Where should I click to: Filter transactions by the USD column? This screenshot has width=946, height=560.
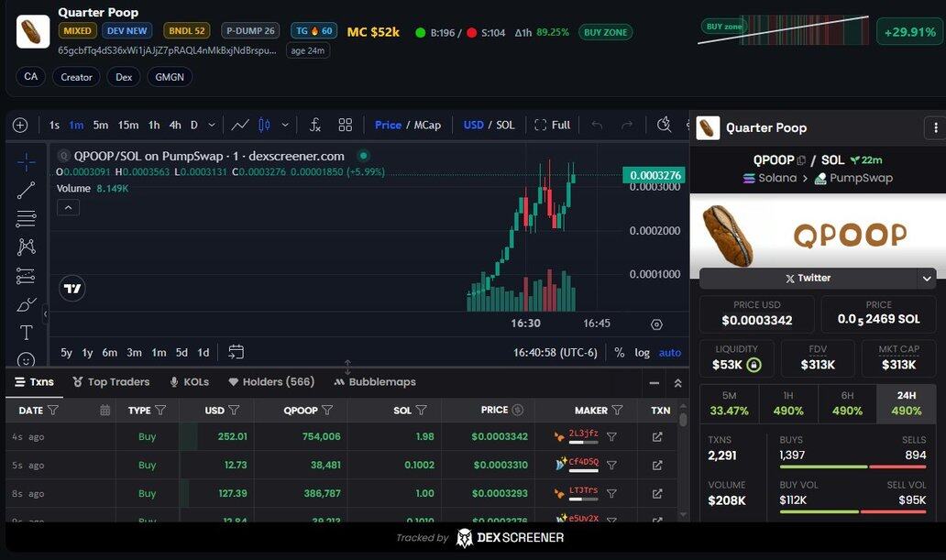pyautogui.click(x=234, y=411)
